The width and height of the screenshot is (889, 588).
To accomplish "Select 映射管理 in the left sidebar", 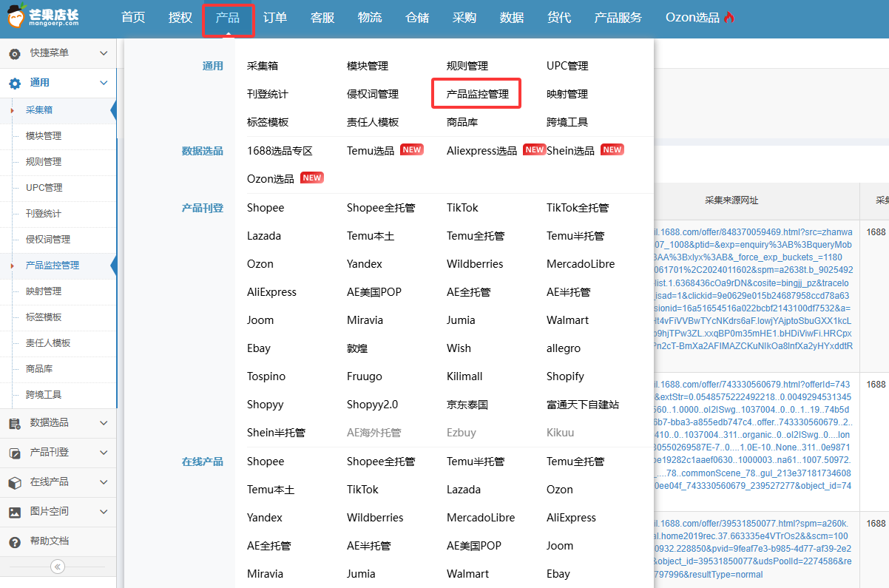I will coord(44,291).
